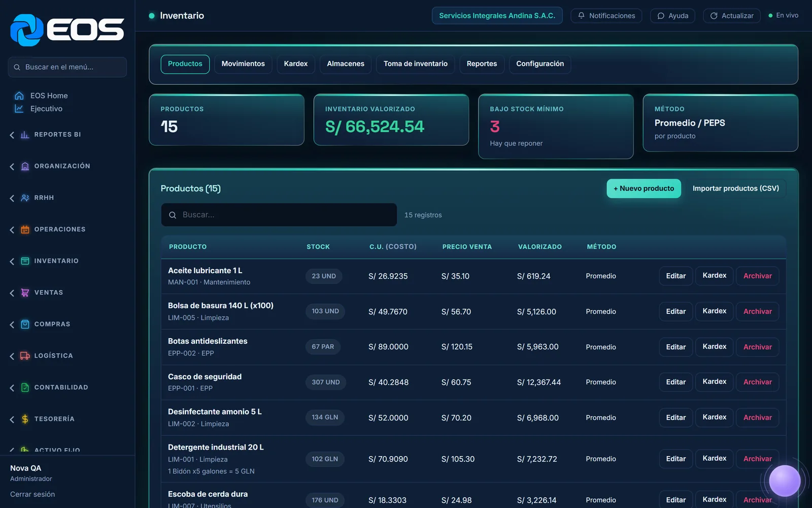Switch to the Reportes tab
The image size is (812, 508).
click(x=482, y=64)
